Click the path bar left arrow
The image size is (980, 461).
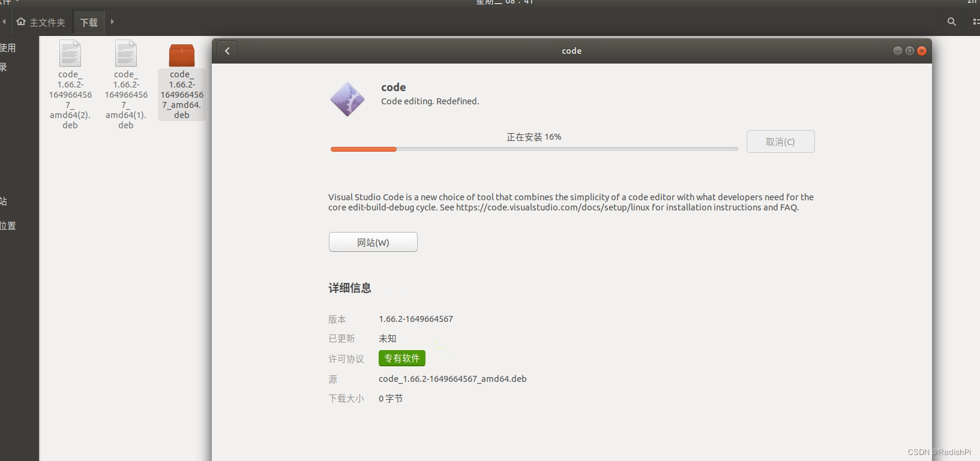coord(4,22)
